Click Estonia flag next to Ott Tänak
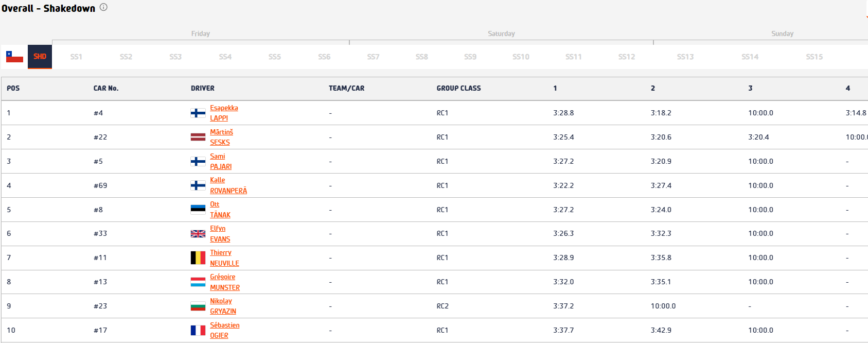The image size is (868, 343). point(198,210)
